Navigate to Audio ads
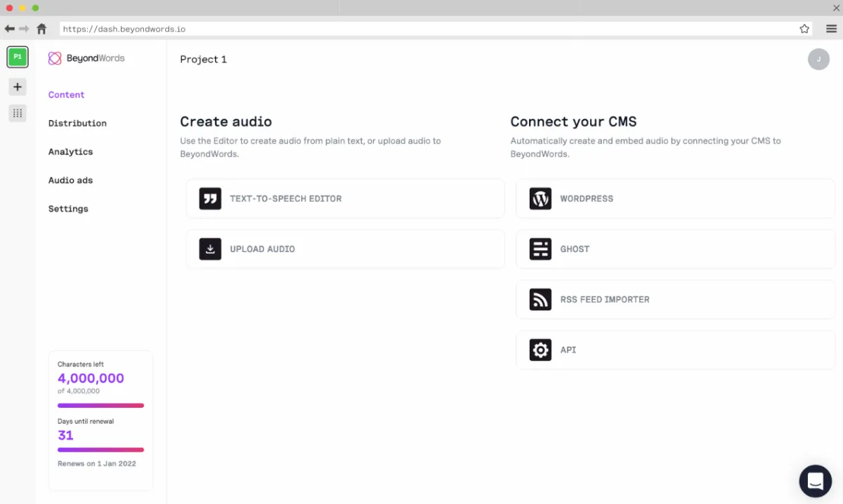The height and width of the screenshot is (504, 843). point(70,180)
